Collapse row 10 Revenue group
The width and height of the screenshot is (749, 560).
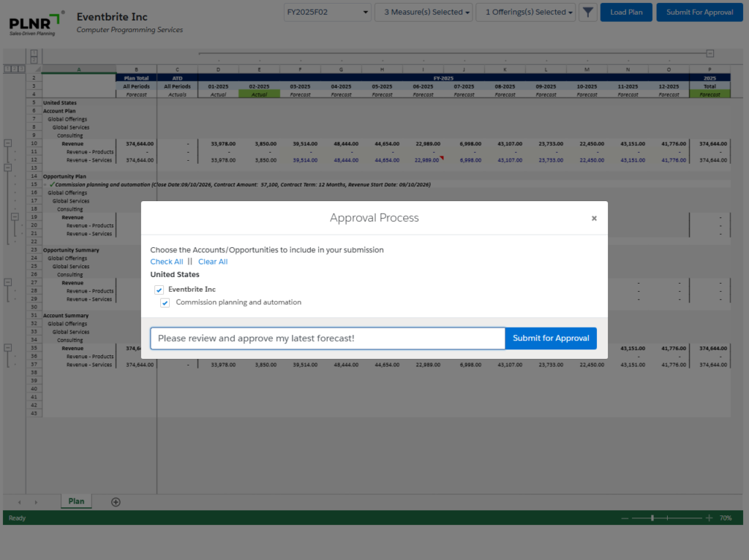click(8, 143)
